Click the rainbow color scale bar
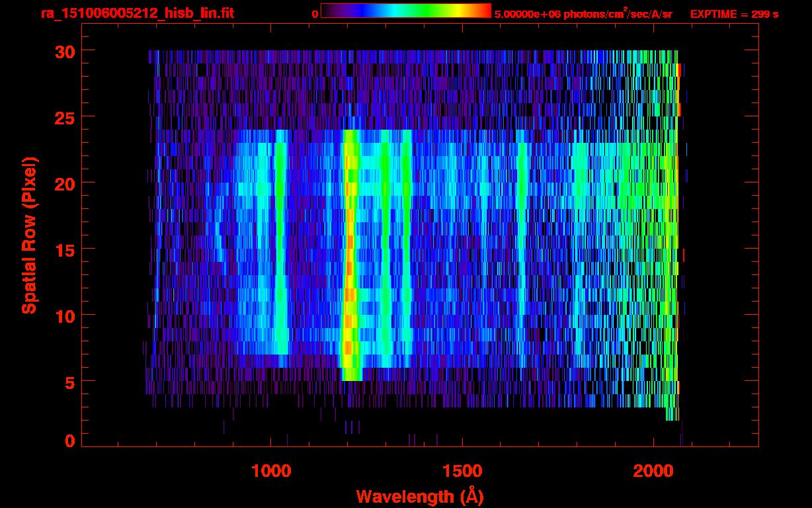812x508 pixels. 406,11
